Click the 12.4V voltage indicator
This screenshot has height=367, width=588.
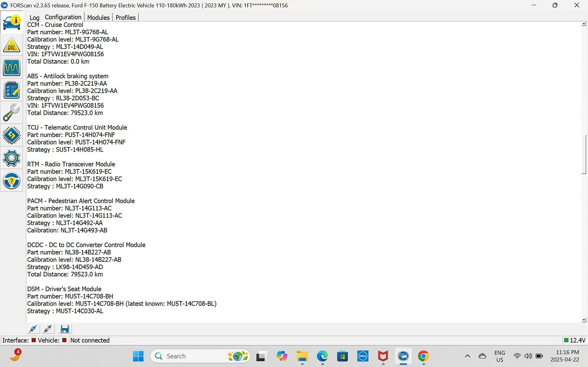[575, 340]
